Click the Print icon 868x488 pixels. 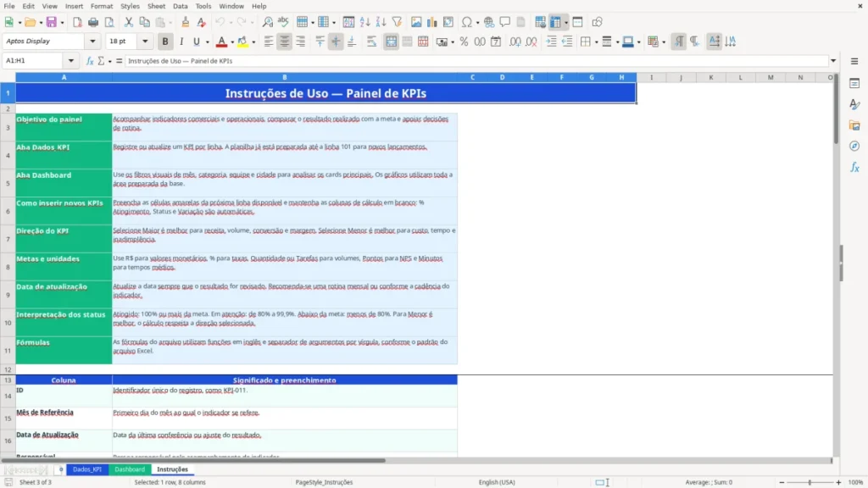click(93, 22)
